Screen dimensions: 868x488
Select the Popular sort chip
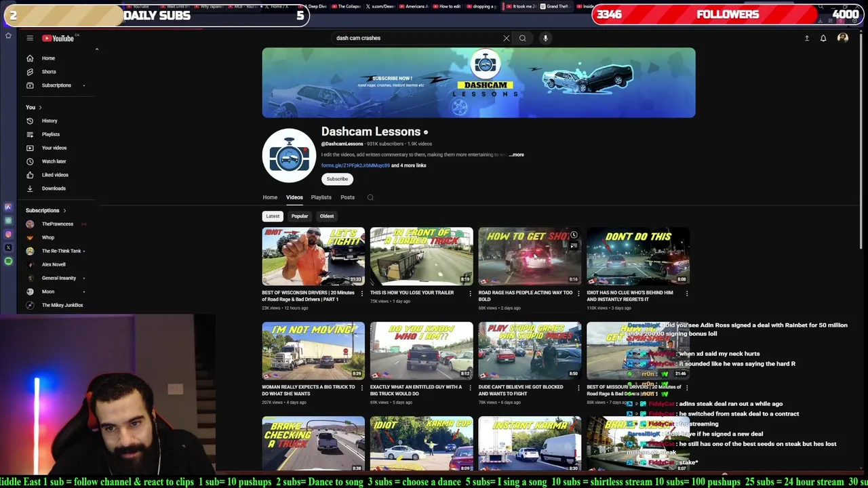(x=300, y=216)
